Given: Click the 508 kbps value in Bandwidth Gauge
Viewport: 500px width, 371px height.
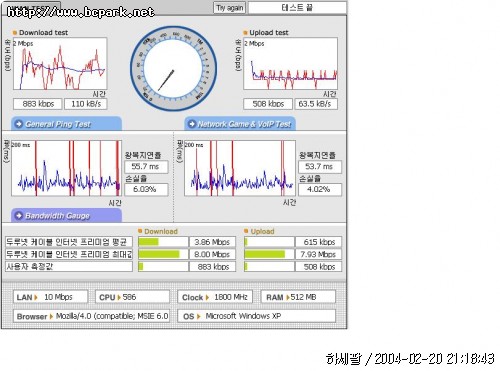Looking at the screenshot, I should click(x=319, y=267).
